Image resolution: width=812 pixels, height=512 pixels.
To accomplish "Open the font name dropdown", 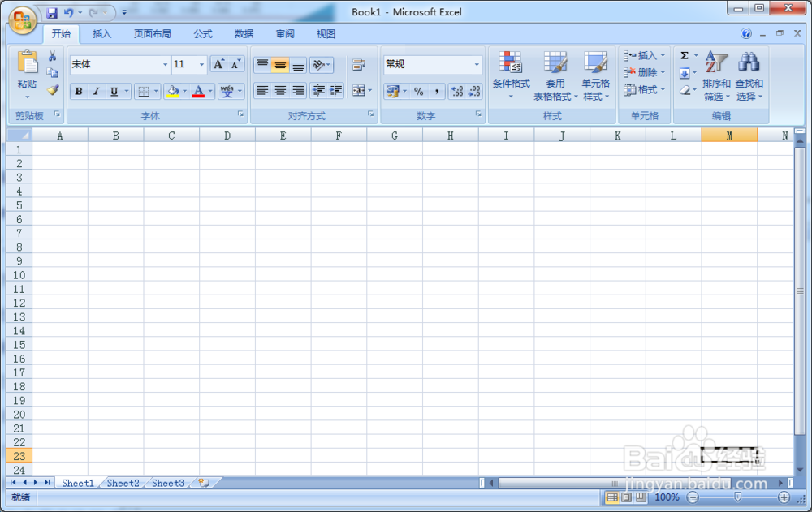I will click(x=165, y=65).
